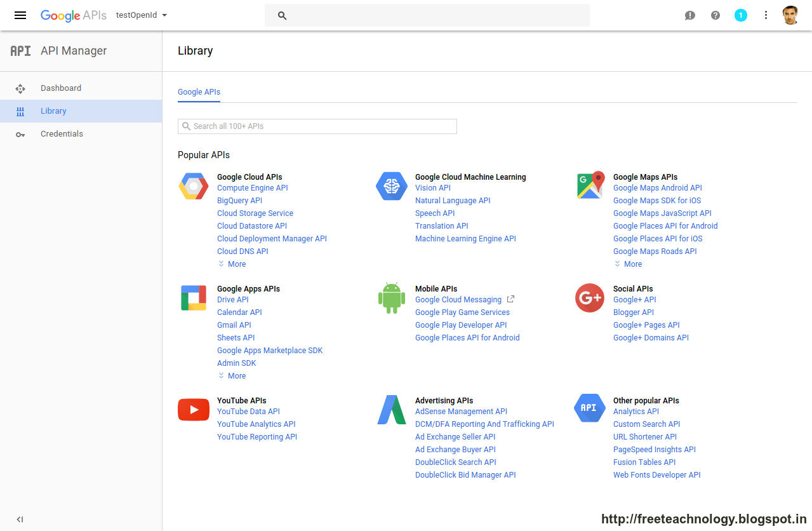Viewport: 812px width, 531px height.
Task: Expand More under Google Maps APIs
Action: (628, 264)
